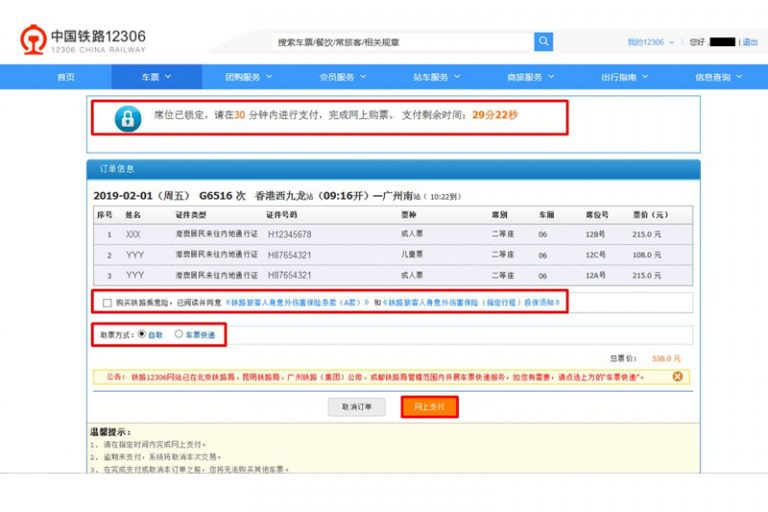Image resolution: width=768 pixels, height=512 pixels.
Task: Open the 出行指南 travel guide menu
Action: tap(624, 77)
